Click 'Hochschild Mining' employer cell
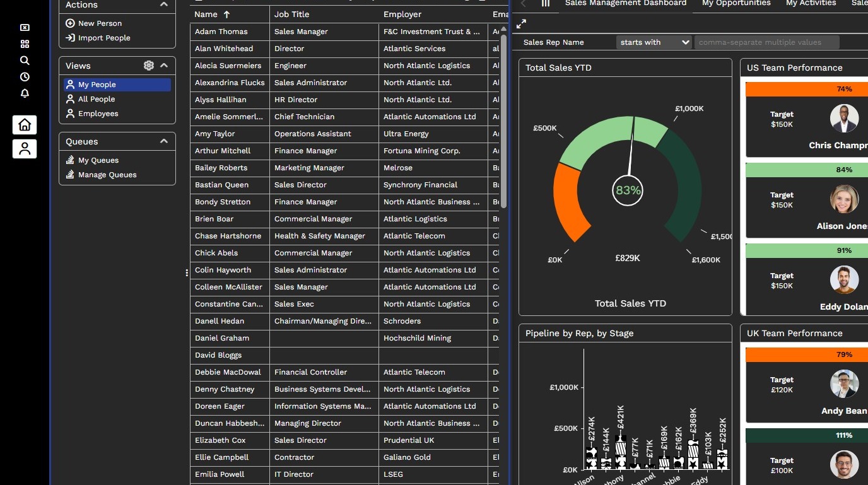The height and width of the screenshot is (485, 868). coord(433,338)
